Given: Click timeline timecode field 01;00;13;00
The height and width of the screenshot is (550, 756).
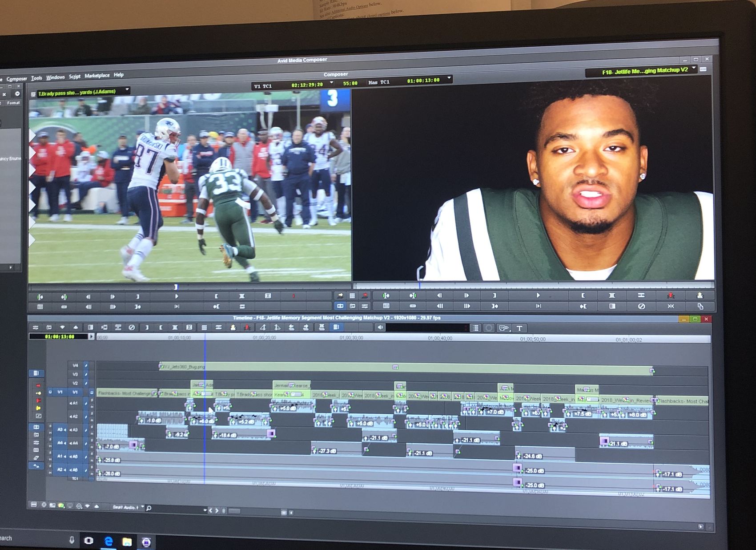Looking at the screenshot, I should tap(59, 336).
